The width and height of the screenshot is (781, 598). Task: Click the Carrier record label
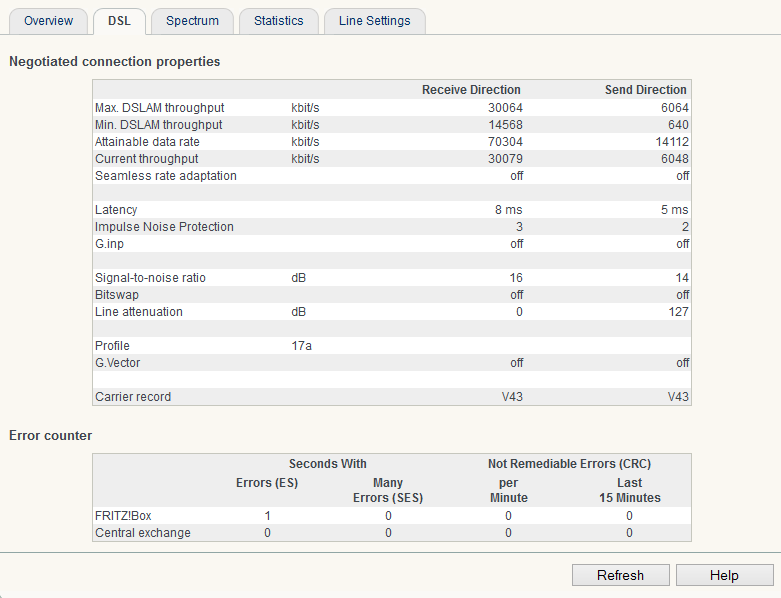point(133,397)
